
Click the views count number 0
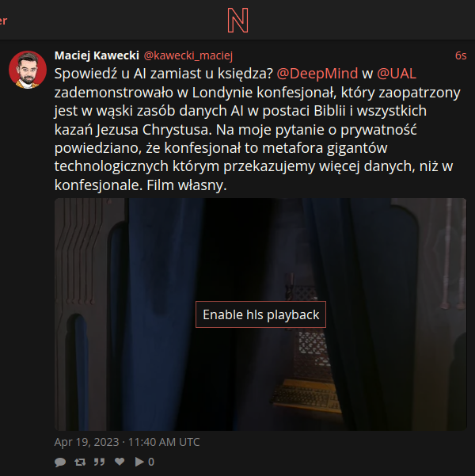pyautogui.click(x=151, y=462)
